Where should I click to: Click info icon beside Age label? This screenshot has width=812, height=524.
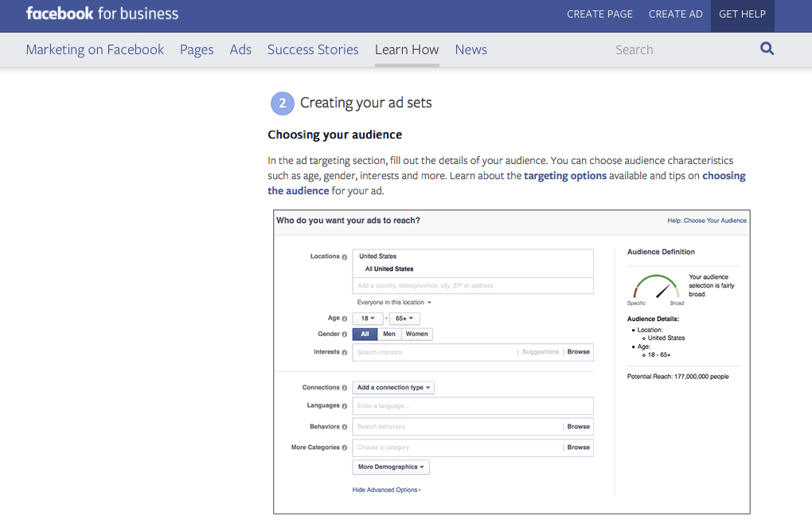coord(345,319)
